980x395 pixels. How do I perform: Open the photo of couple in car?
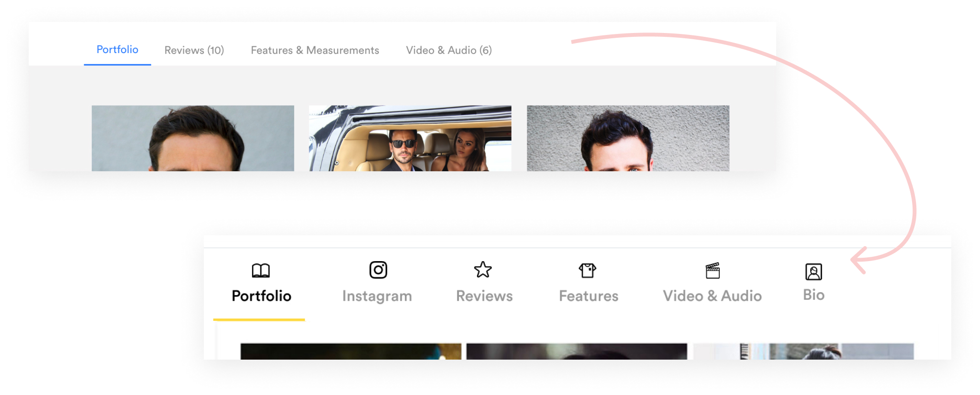point(410,138)
